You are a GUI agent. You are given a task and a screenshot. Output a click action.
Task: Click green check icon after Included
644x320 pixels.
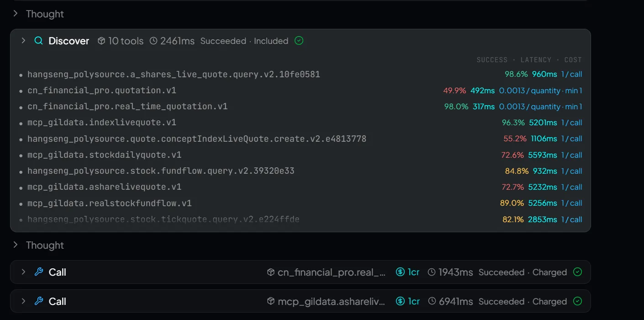[x=299, y=41]
